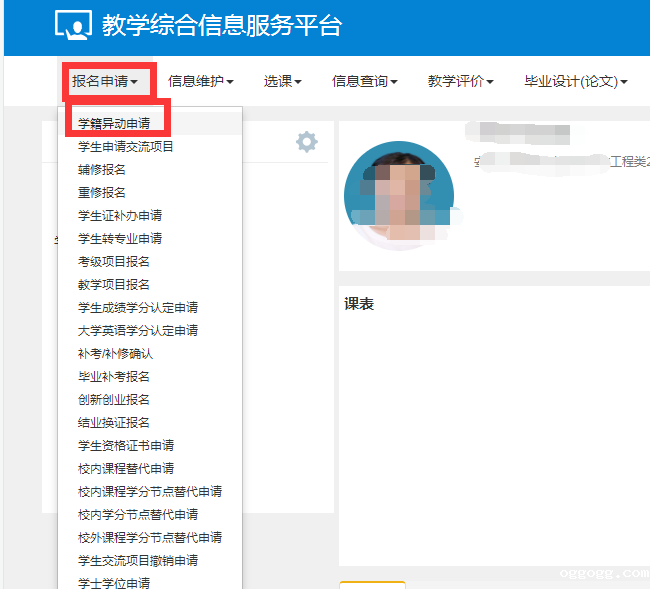Screen dimensions: 650x589
Task: Click 大学英语学分认定申请 item
Action: coord(138,331)
